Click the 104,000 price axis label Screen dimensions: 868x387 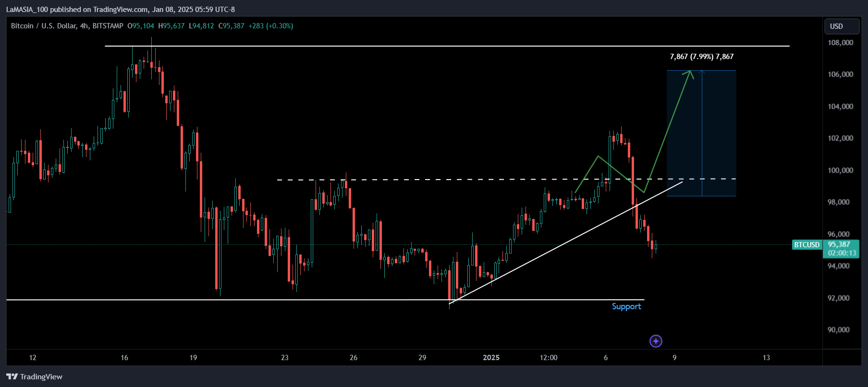point(840,107)
